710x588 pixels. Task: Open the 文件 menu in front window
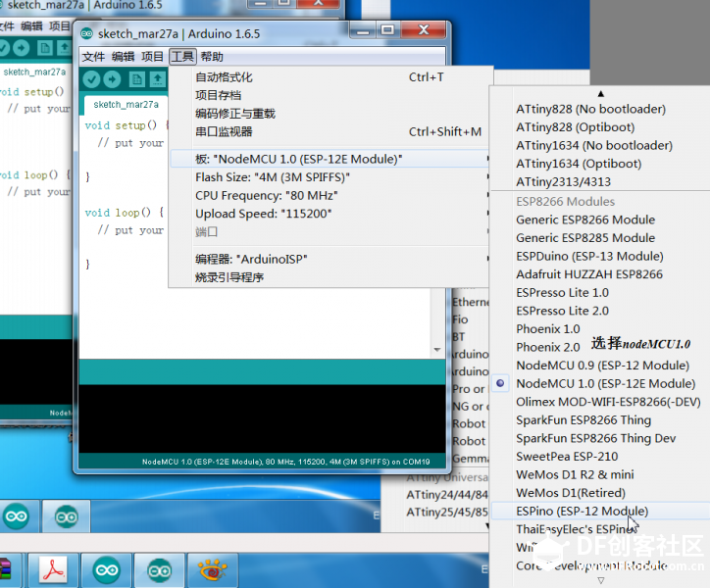[94, 57]
